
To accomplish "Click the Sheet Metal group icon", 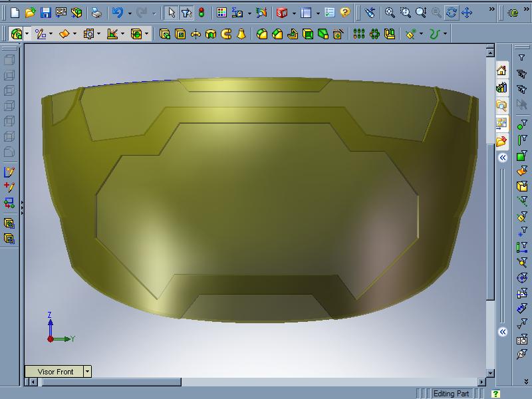I will click(88, 34).
